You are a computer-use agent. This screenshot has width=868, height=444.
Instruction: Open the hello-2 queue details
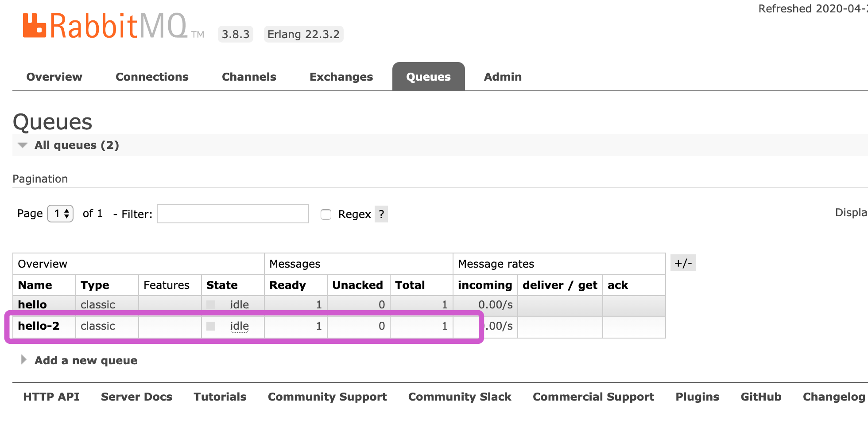(x=39, y=326)
